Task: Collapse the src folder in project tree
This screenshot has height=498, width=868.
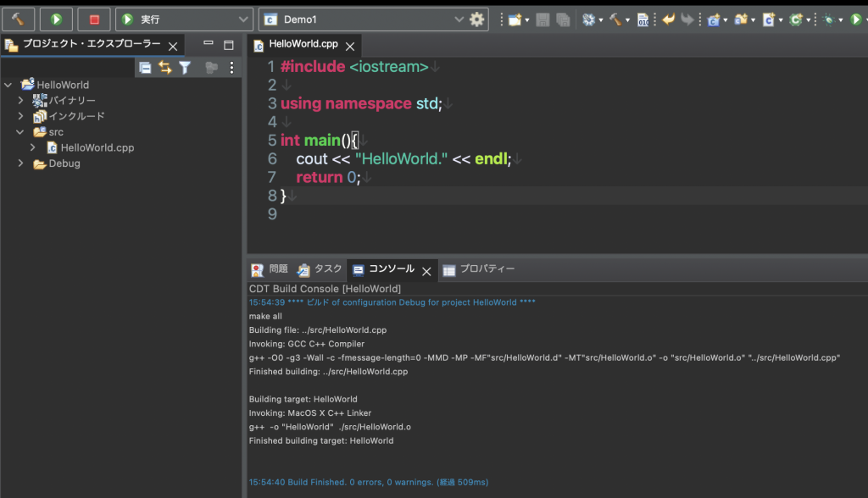Action: (x=20, y=132)
